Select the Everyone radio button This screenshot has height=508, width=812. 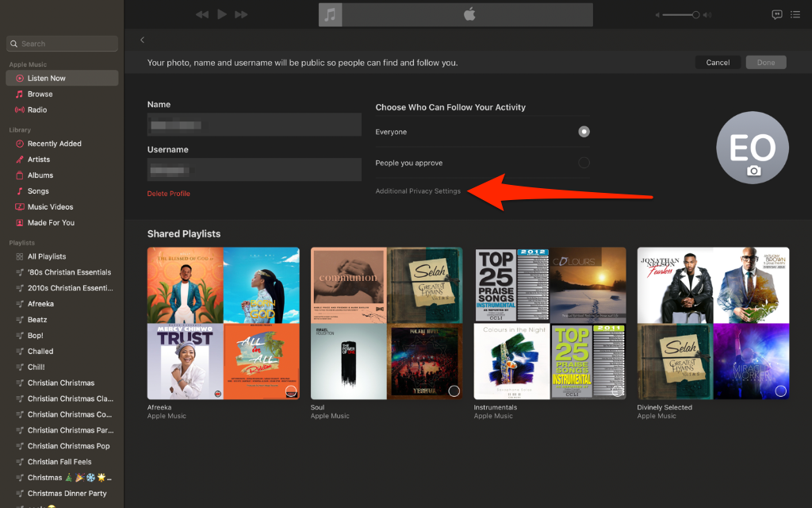pos(584,132)
